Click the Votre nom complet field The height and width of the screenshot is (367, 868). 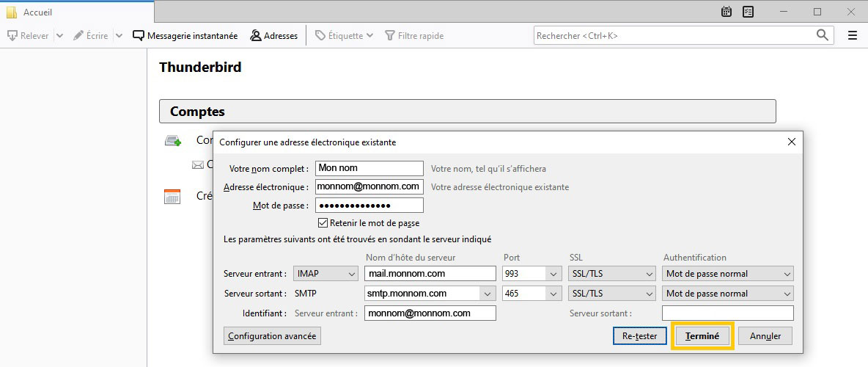369,168
